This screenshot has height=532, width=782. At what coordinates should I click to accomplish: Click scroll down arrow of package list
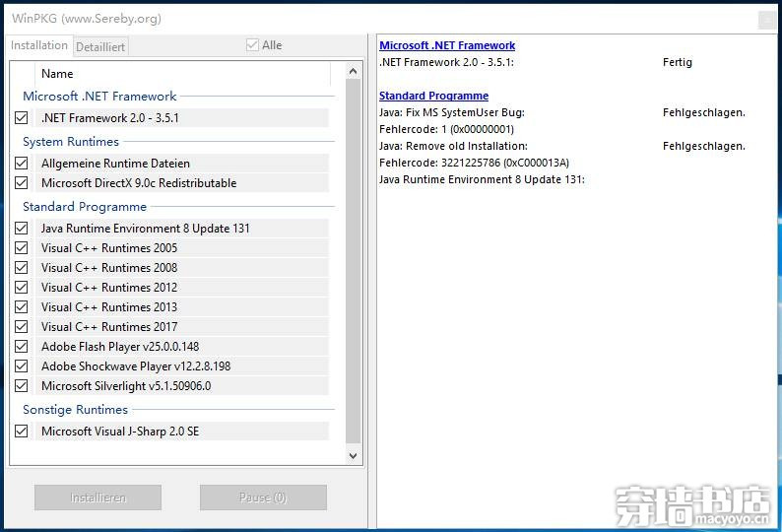[x=354, y=455]
